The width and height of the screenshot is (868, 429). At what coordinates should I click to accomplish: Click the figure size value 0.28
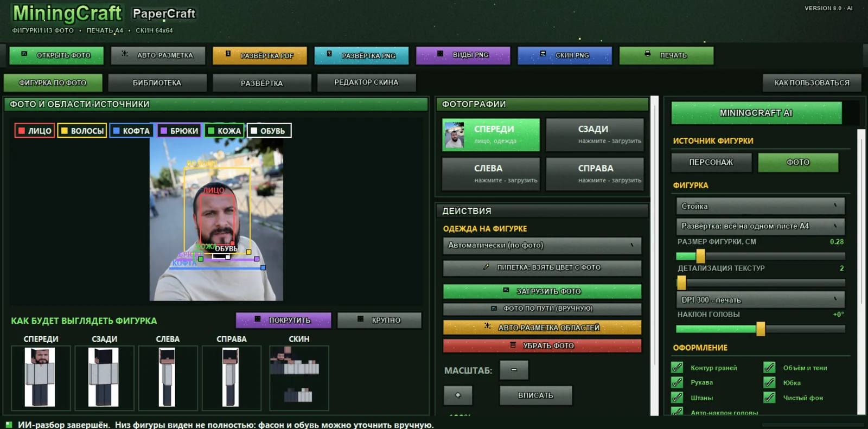click(x=837, y=242)
